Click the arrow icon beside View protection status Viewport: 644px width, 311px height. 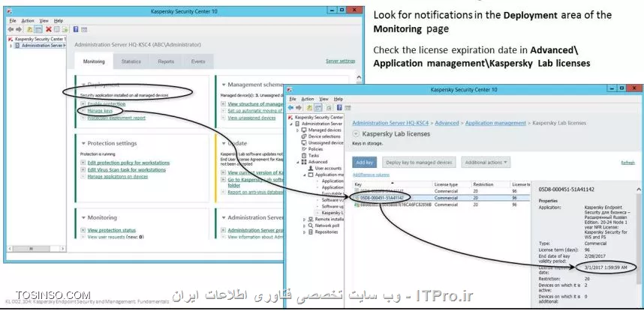[x=83, y=231]
